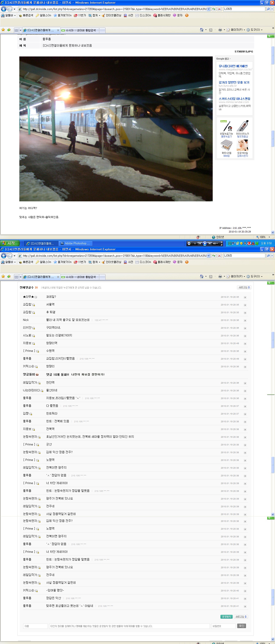The height and width of the screenshot is (644, 275).
Task: Play media in taskbar media player
Action: (205, 243)
